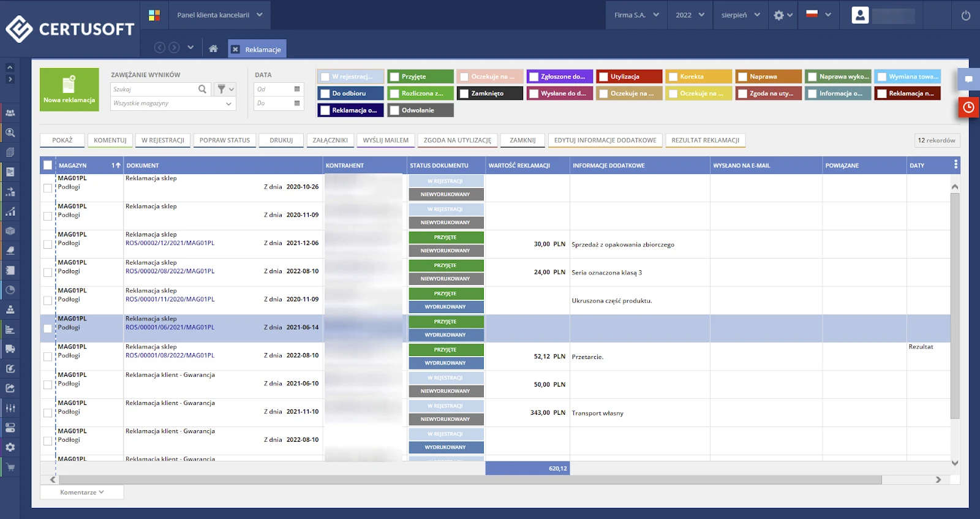Click the user profile icon
The width and height of the screenshot is (980, 519).
(860, 15)
